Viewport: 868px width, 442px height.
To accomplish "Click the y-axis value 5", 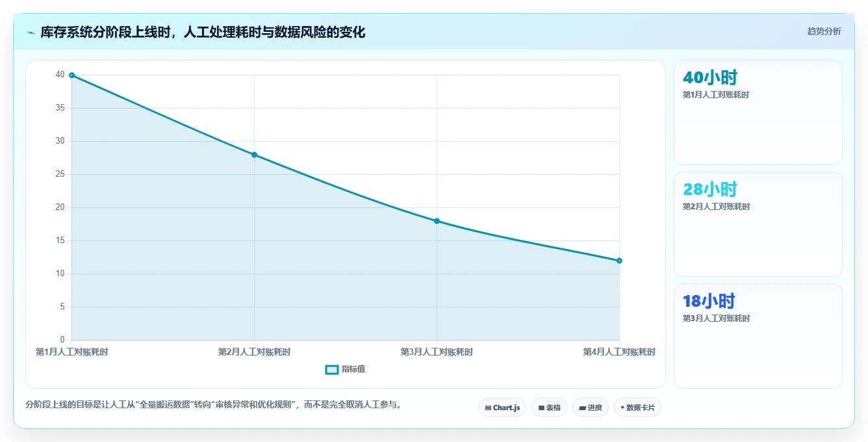I will click(x=62, y=307).
